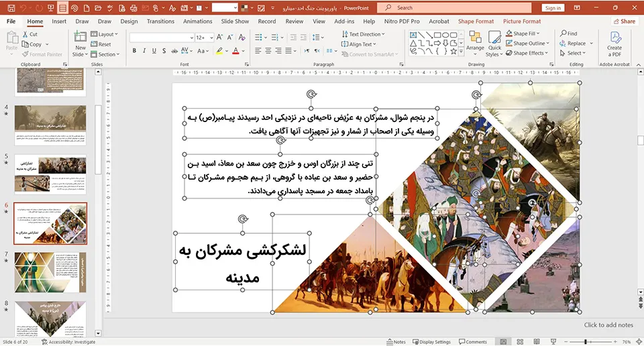Toggle Strikethrough formatting

pyautogui.click(x=174, y=50)
